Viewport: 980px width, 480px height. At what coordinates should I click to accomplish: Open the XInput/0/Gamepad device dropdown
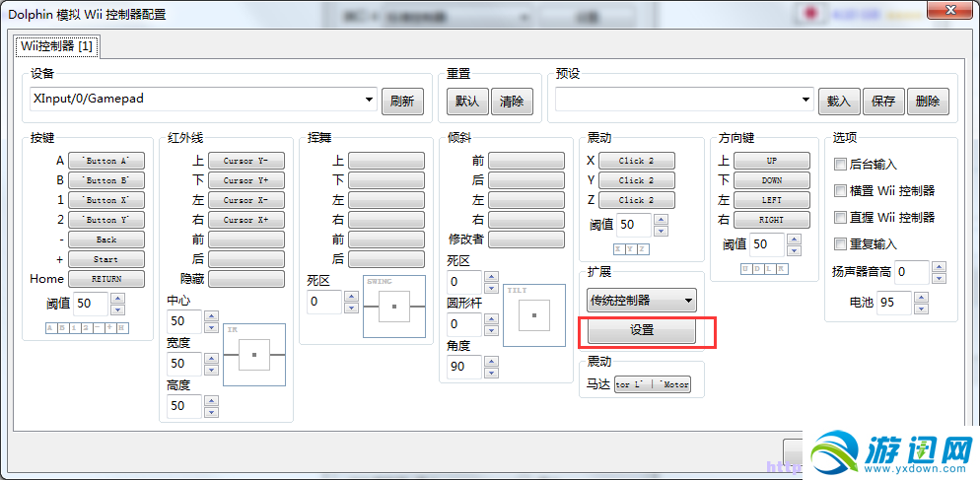(x=203, y=99)
